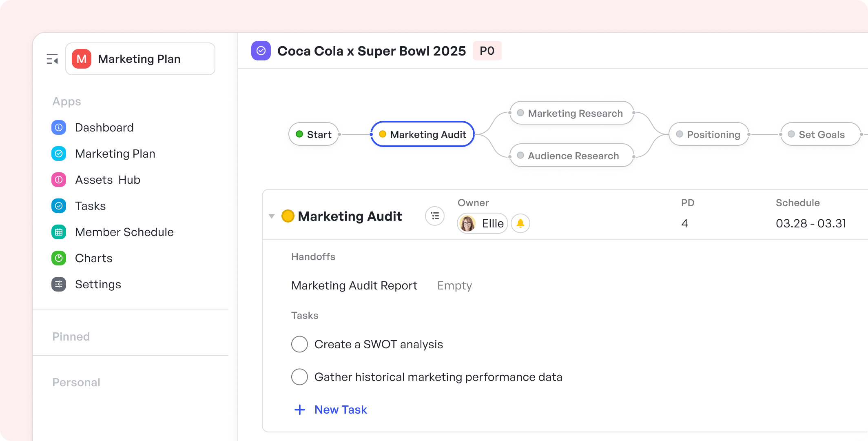Click the Settings sliders icon

coord(59,284)
